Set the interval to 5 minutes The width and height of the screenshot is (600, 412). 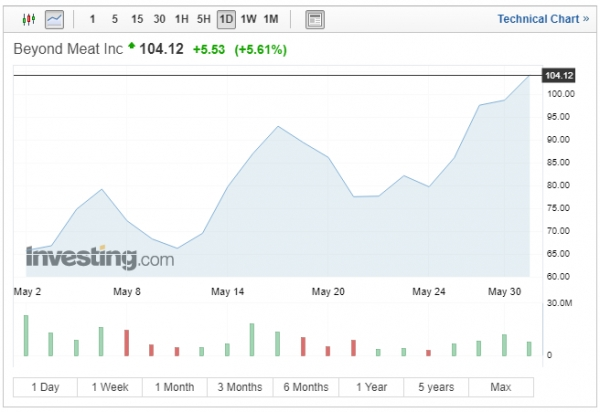tap(114, 19)
